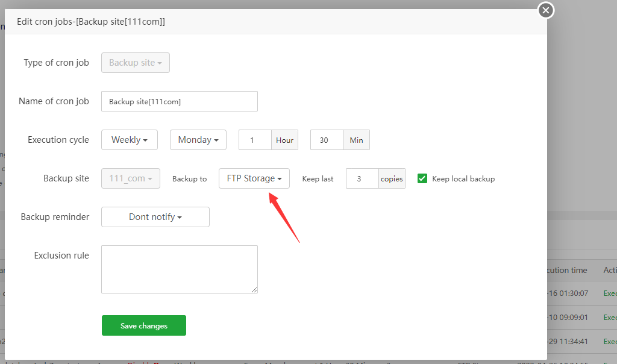617x364 pixels.
Task: Open the Weekly execution cycle dropdown
Action: [130, 140]
